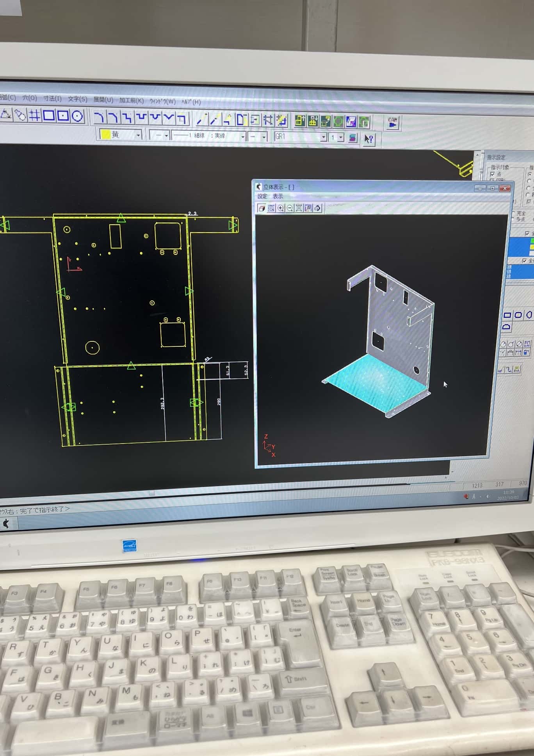Viewport: 534px width, 756px height.
Task: Open the 設定 menu in 立体表示 window
Action: [x=262, y=196]
